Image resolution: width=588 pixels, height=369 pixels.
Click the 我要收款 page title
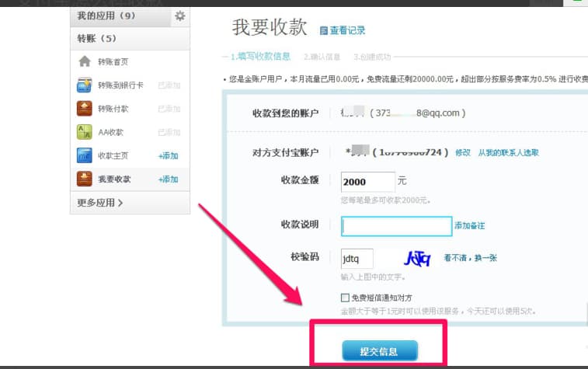[270, 27]
